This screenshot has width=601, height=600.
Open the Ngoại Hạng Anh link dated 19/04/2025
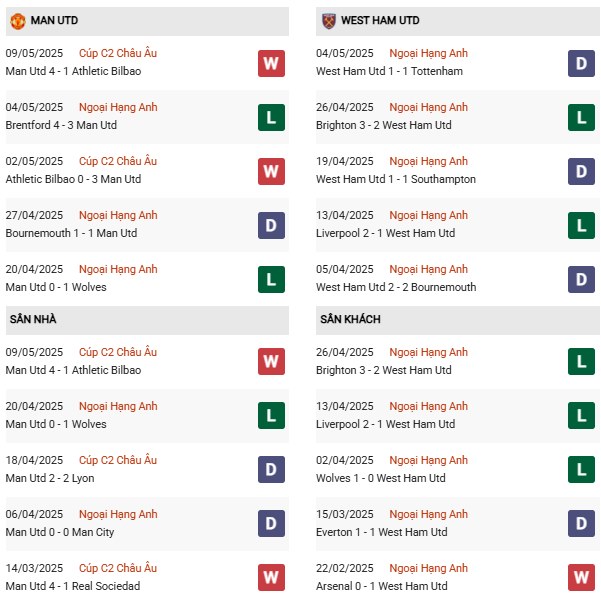[x=429, y=161]
